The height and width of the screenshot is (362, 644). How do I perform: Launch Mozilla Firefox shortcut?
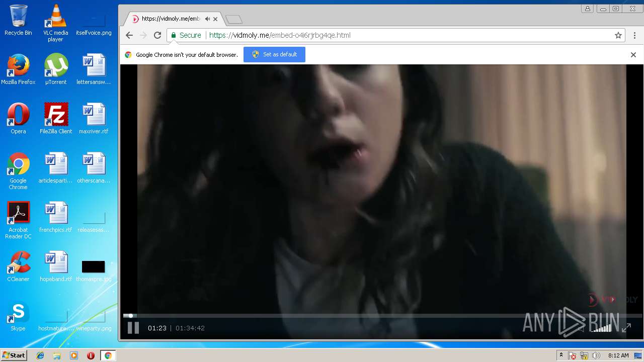click(18, 69)
